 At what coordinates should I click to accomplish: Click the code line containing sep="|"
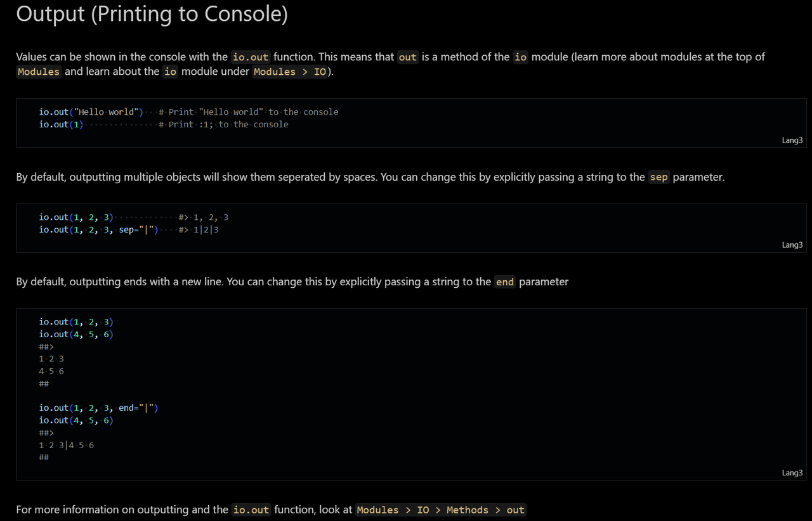pyautogui.click(x=98, y=229)
